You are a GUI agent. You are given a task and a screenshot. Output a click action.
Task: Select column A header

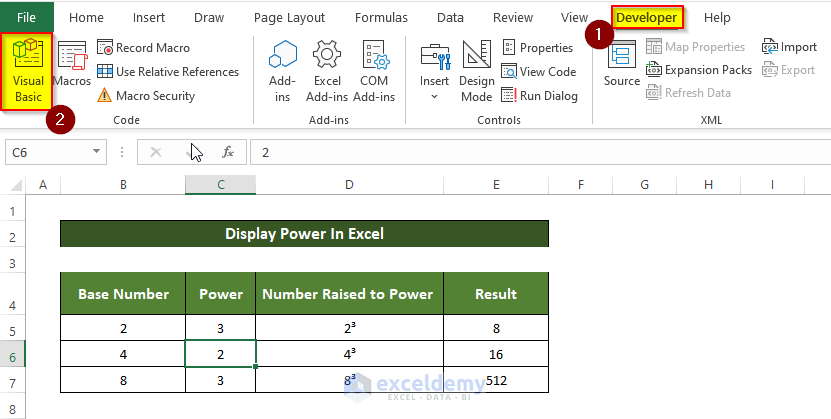43,184
